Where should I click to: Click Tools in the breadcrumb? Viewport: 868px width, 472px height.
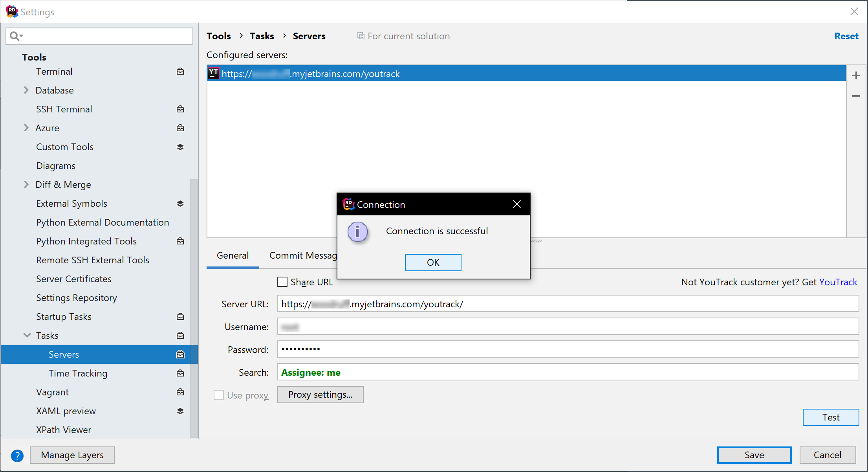coord(219,36)
